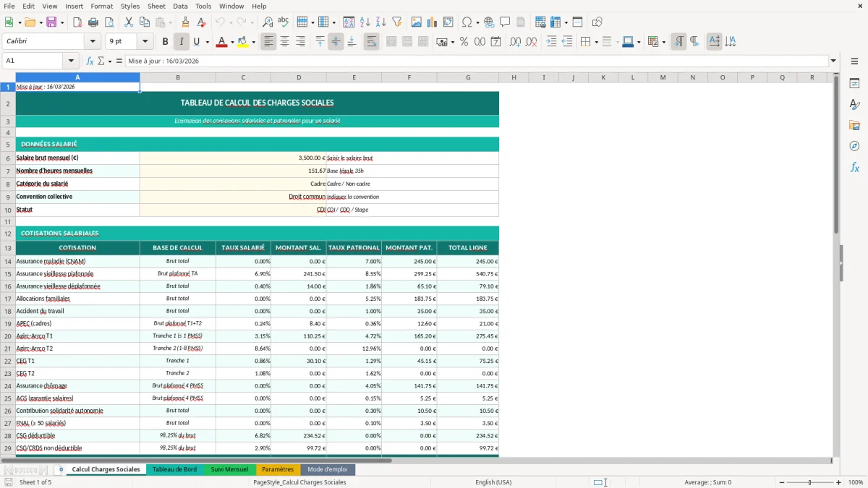Switch to Paramètres sheet tab
868x488 pixels.
point(278,470)
